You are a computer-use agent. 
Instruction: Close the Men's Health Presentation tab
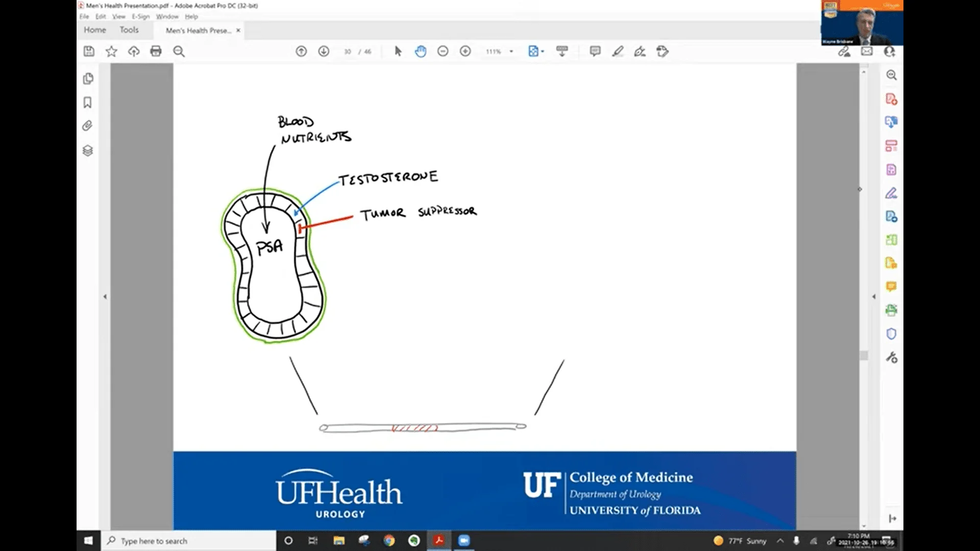(238, 31)
